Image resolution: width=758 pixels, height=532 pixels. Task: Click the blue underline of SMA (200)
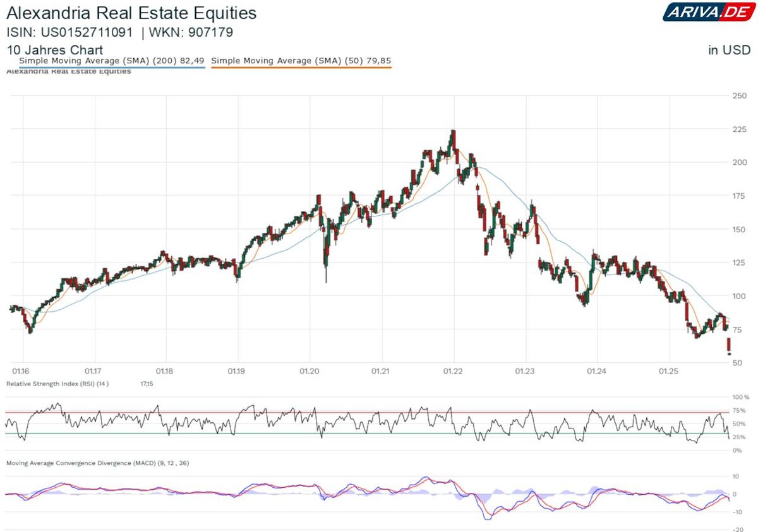tap(112, 67)
